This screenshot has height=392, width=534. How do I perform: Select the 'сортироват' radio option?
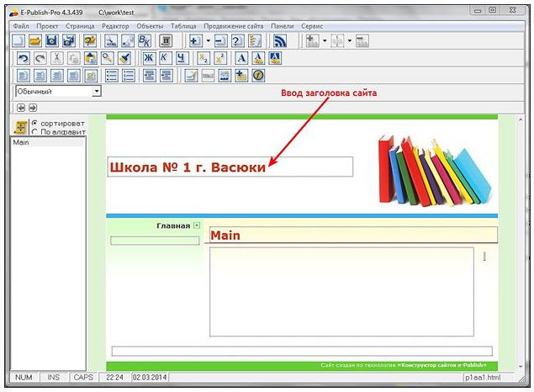[x=34, y=123]
